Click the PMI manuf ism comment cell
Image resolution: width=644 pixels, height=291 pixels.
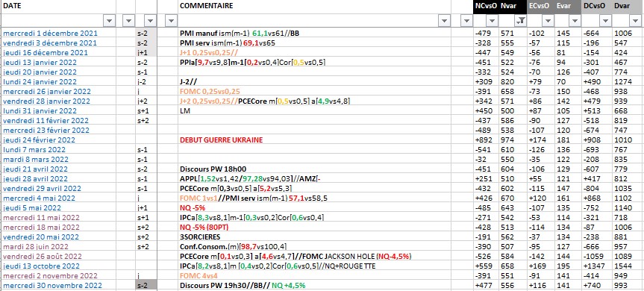(x=314, y=33)
